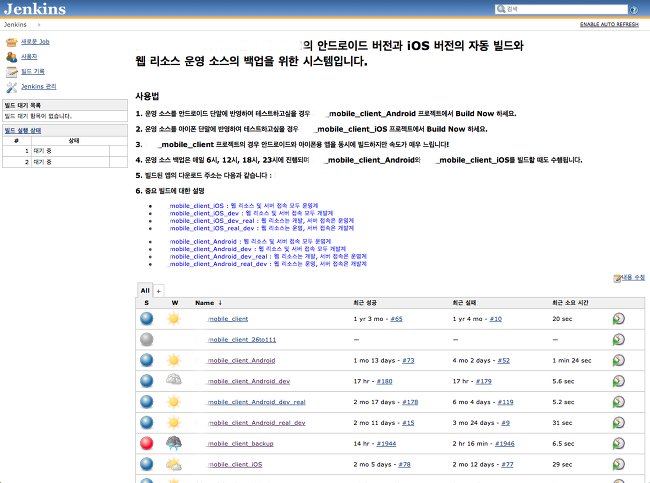This screenshot has width=650, height=483.
Task: Open the mobile_client_26to111 job link
Action: pos(242,340)
